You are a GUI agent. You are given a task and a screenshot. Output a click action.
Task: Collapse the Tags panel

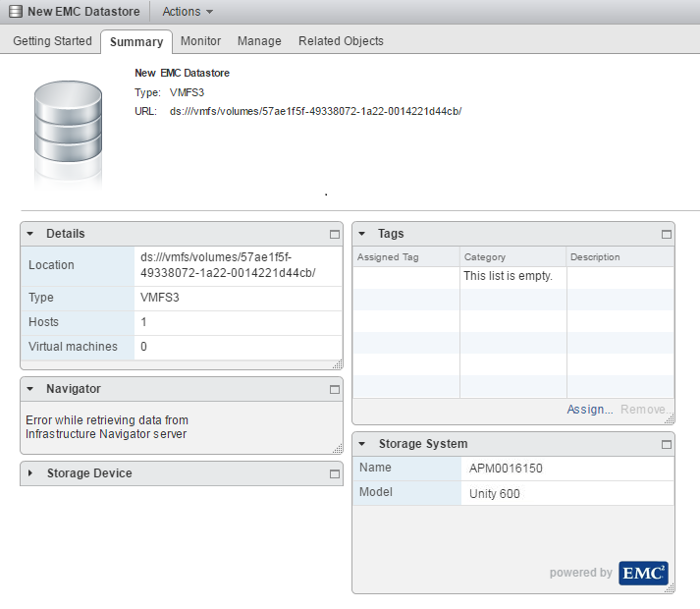362,235
